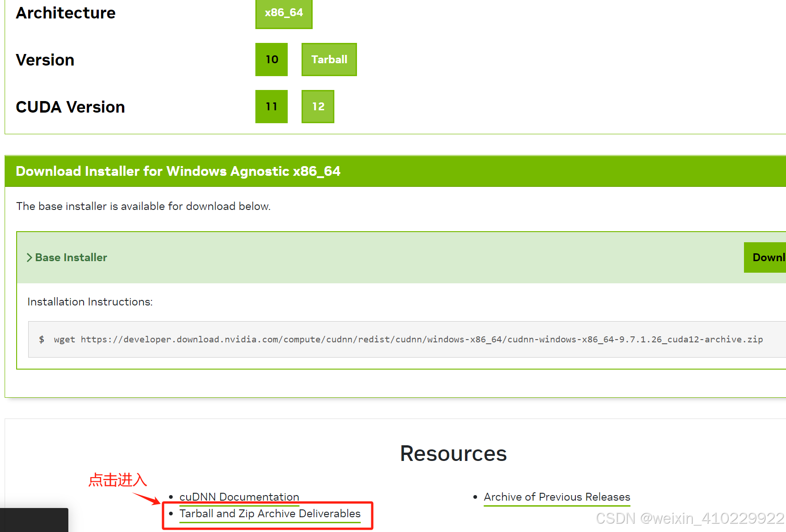Select CUDA Version 11
Viewport: 786px width, 532px height.
(272, 107)
